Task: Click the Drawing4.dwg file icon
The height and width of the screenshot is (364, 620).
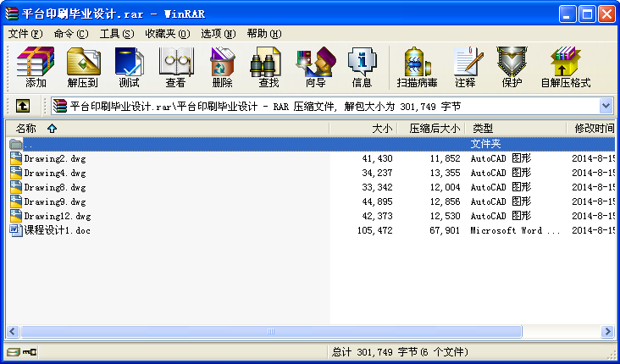Action: (x=16, y=173)
